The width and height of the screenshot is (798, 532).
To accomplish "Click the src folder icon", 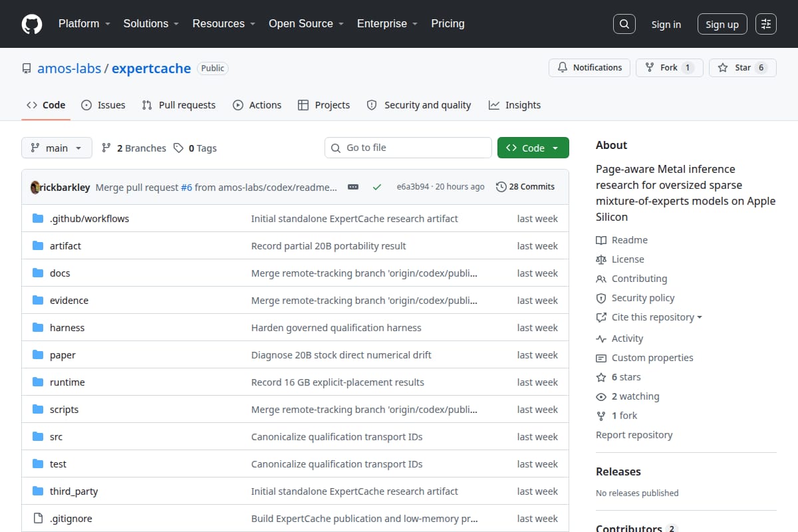I will click(x=38, y=436).
